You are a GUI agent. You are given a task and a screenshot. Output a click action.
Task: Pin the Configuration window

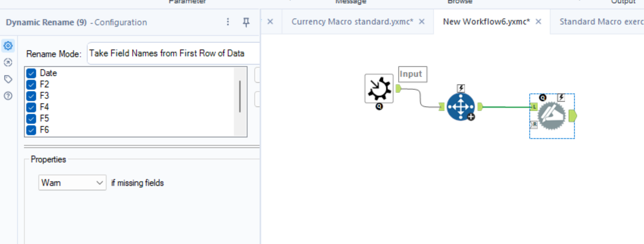point(246,22)
